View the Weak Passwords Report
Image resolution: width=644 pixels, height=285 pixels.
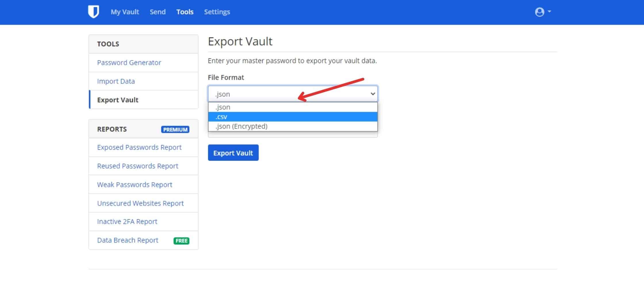(x=135, y=185)
